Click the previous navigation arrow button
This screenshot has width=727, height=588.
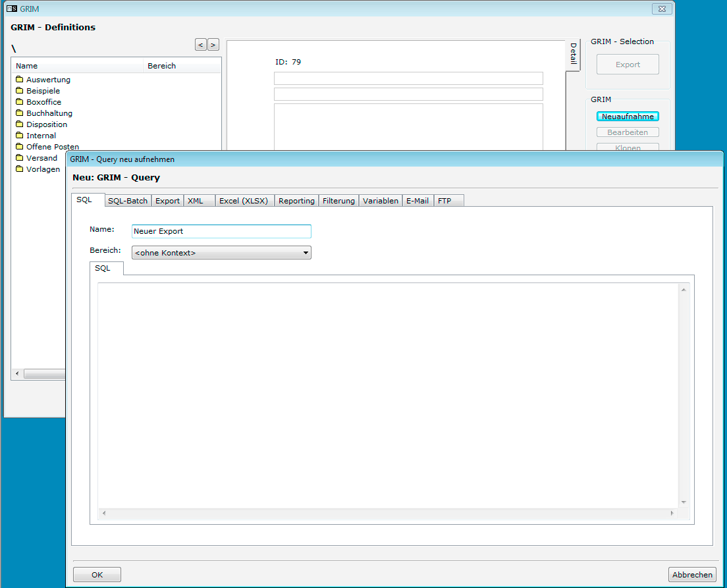coord(201,45)
